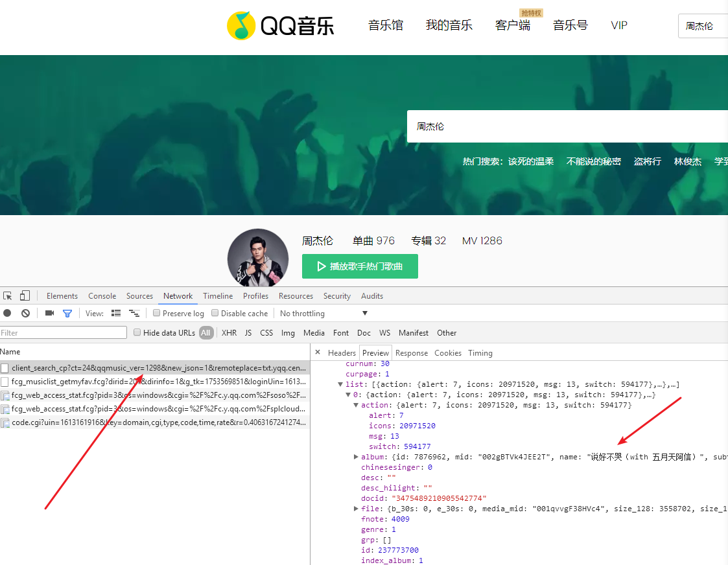Viewport: 728px width, 565px height.
Task: Enable the Disable cache checkbox
Action: [x=215, y=313]
